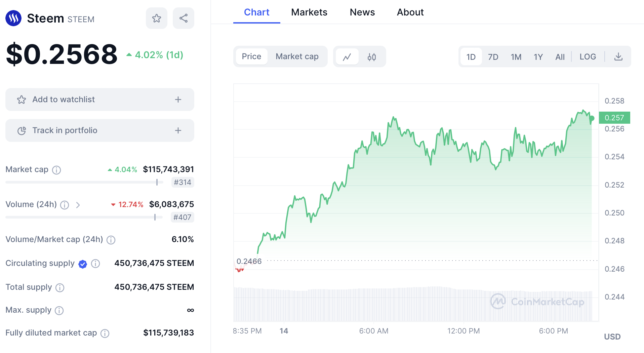Click the Fully diluted market cap info icon
Image resolution: width=644 pixels, height=353 pixels.
coord(105,333)
